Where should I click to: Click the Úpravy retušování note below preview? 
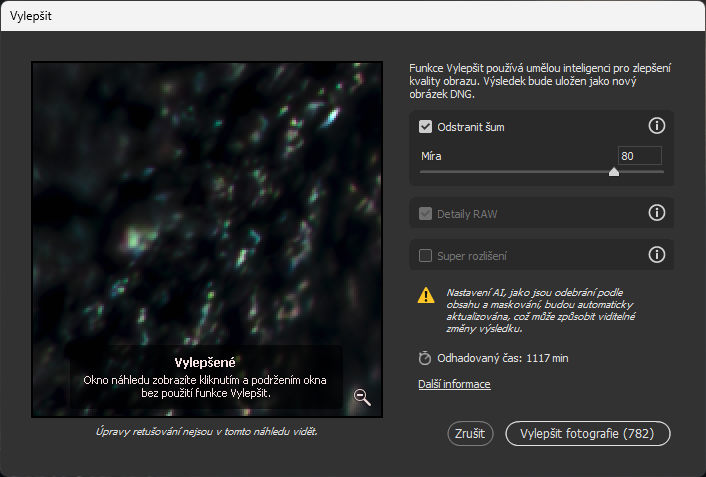point(207,432)
